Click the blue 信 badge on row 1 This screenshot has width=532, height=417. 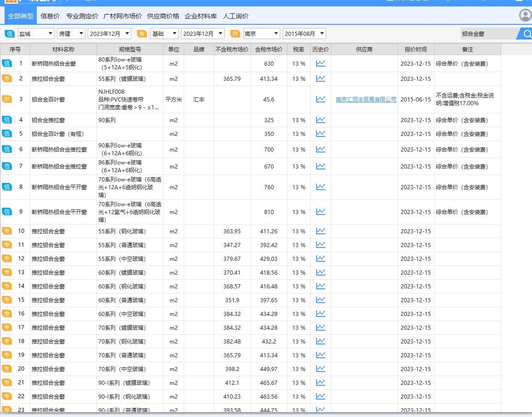[x=7, y=63]
